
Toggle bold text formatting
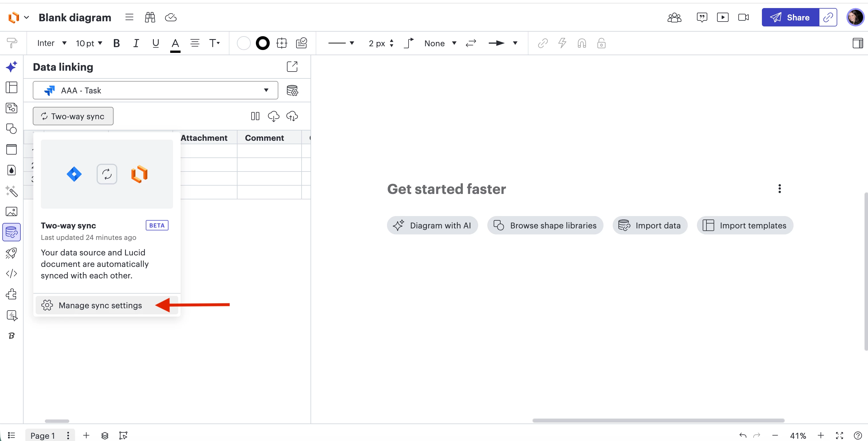pos(116,43)
